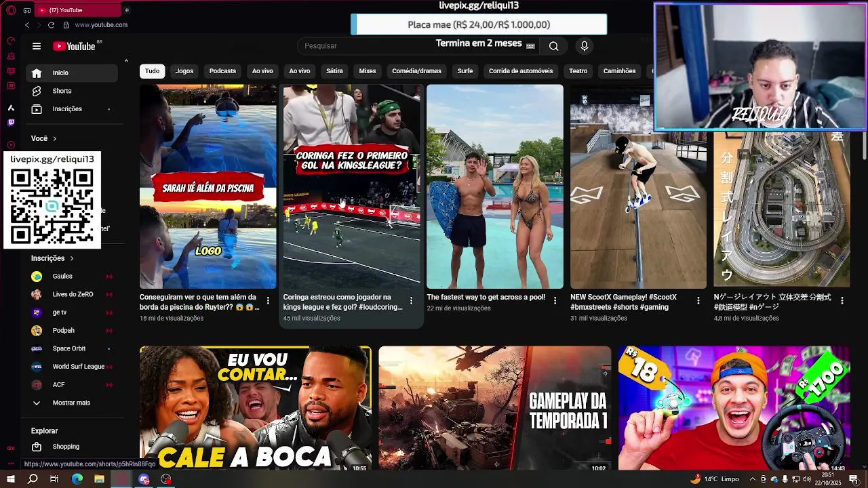This screenshot has height=488, width=868.
Task: Open the Twitch icon in Opera sidebar
Action: (11, 123)
